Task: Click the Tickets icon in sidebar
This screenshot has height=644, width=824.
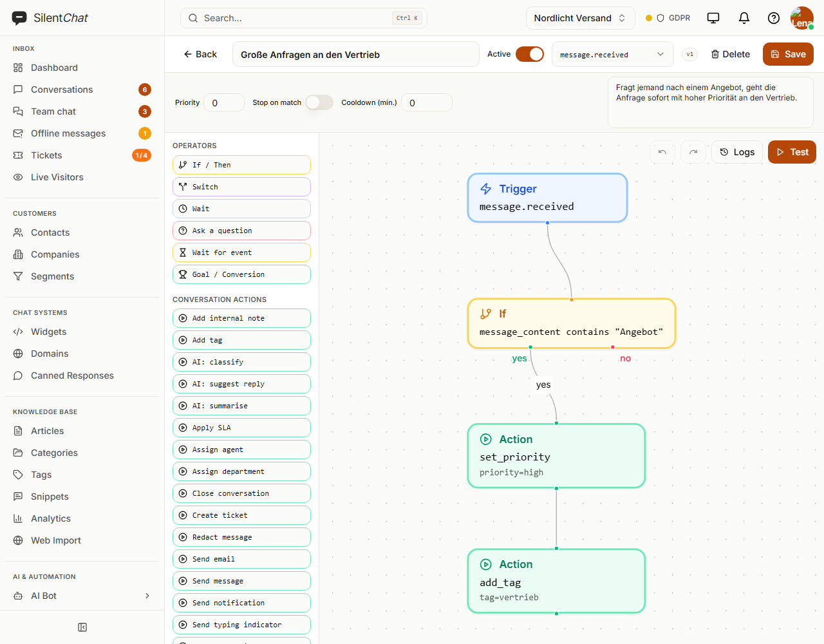Action: (18, 155)
